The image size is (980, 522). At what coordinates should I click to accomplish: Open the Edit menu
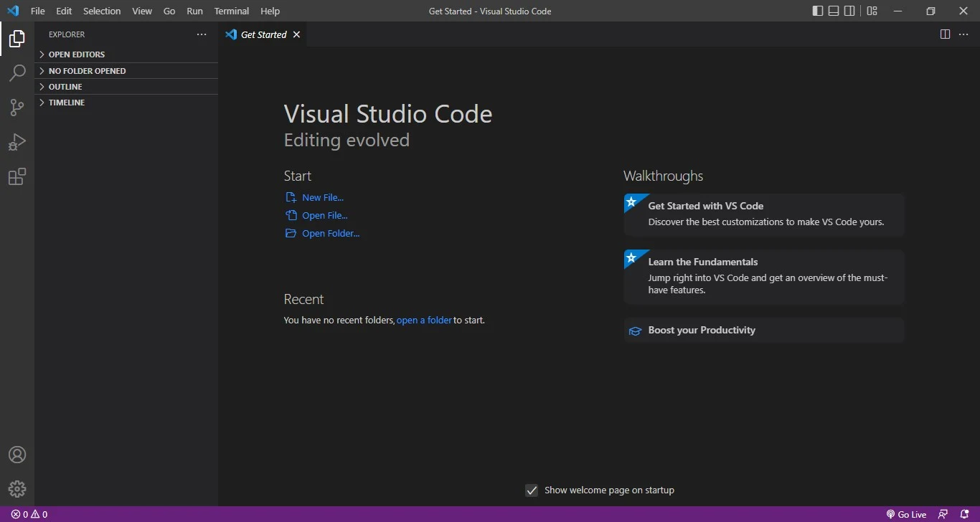[x=64, y=11]
